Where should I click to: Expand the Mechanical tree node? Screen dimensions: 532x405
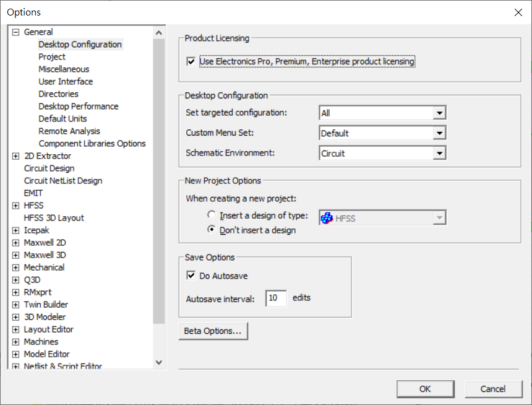point(15,268)
